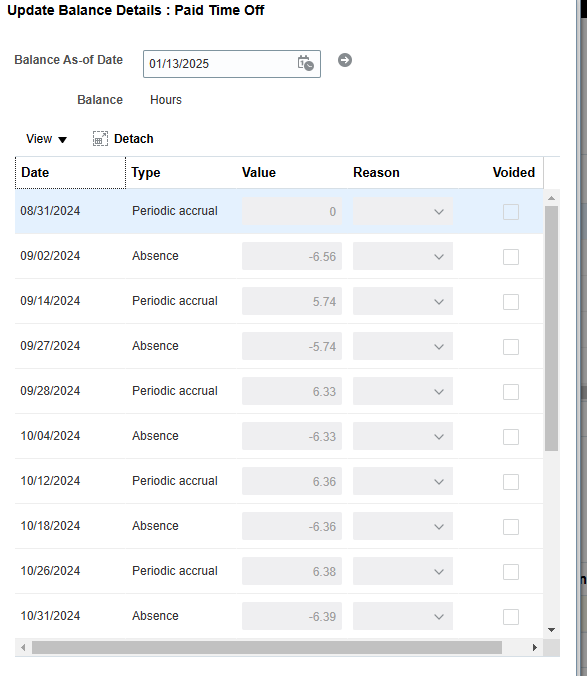587x676 pixels.
Task: Open Reason dropdown for 10/12/2024 row
Action: 403,481
